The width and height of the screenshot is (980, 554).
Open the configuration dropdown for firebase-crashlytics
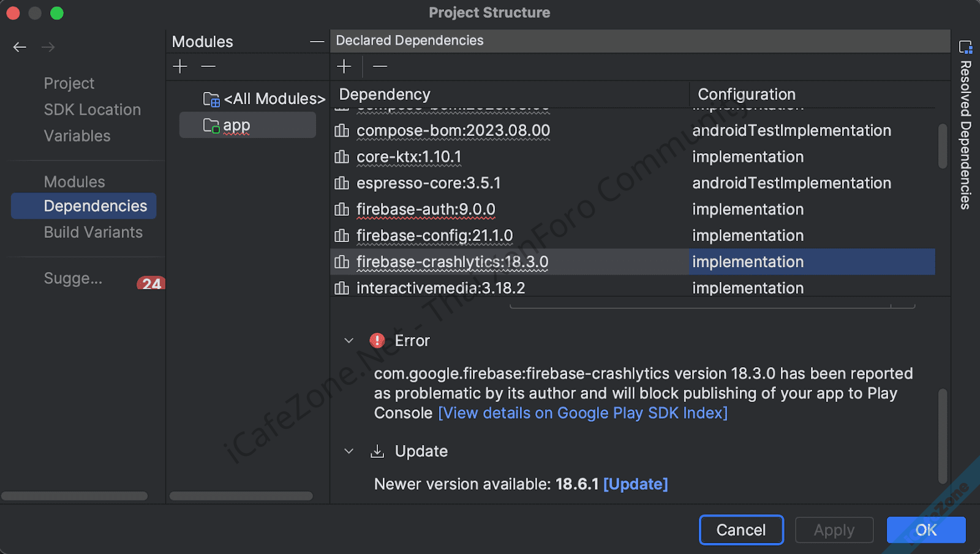(811, 262)
